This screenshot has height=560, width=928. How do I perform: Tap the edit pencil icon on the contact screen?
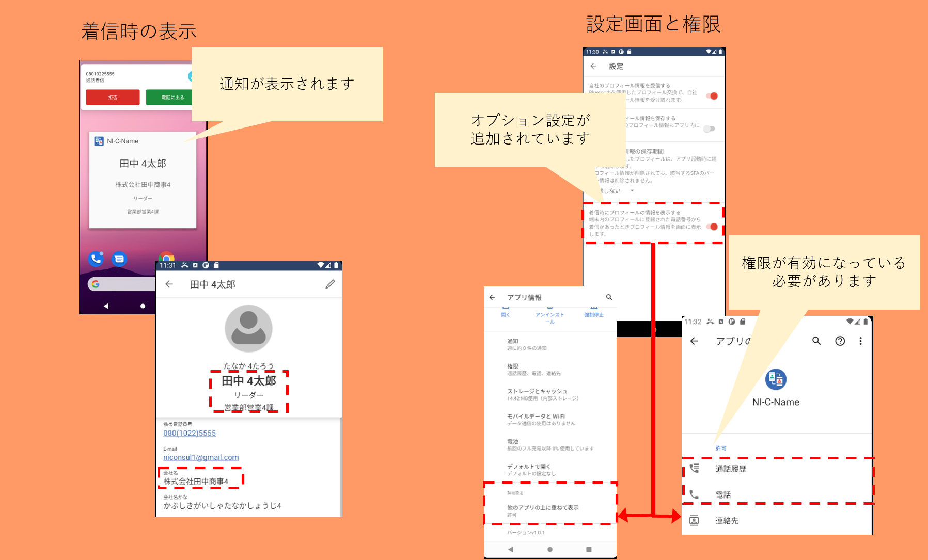[330, 284]
